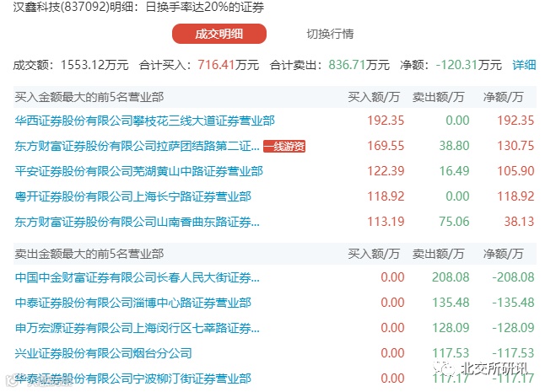
Task: Click sell amount 208.08
Action: (x=451, y=277)
